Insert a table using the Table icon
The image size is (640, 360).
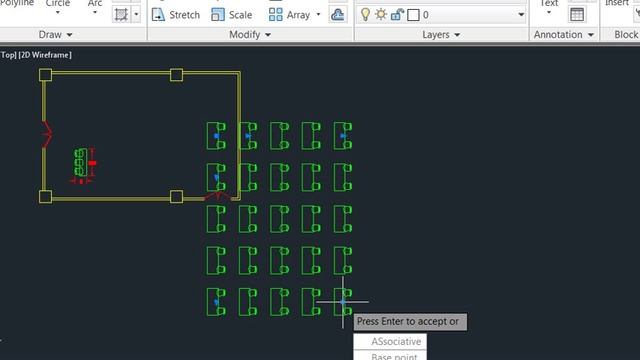pyautogui.click(x=577, y=15)
